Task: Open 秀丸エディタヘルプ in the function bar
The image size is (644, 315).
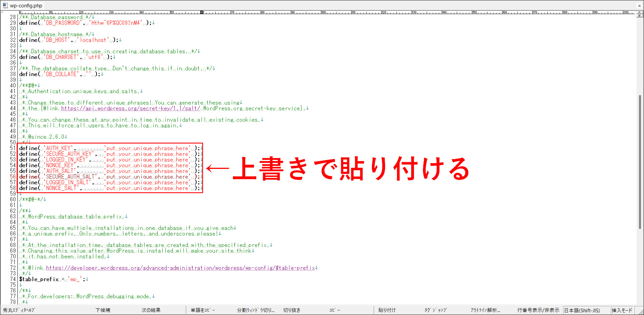Action: coord(19,310)
